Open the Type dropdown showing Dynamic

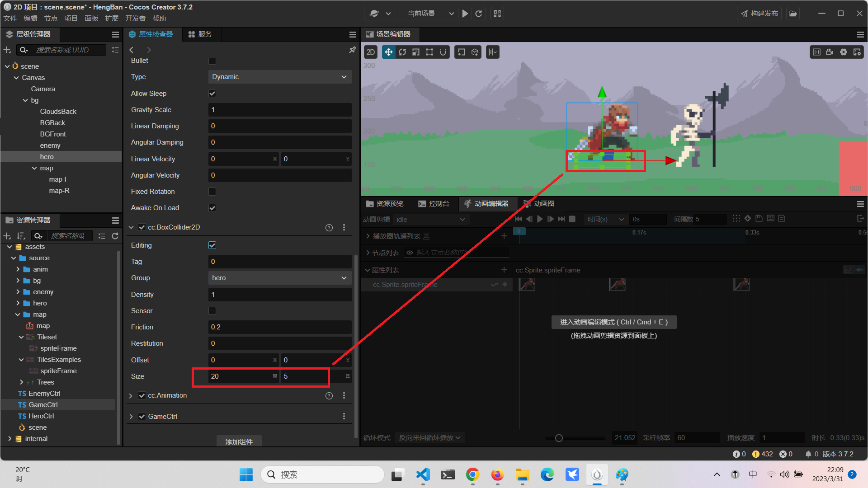[x=279, y=77]
